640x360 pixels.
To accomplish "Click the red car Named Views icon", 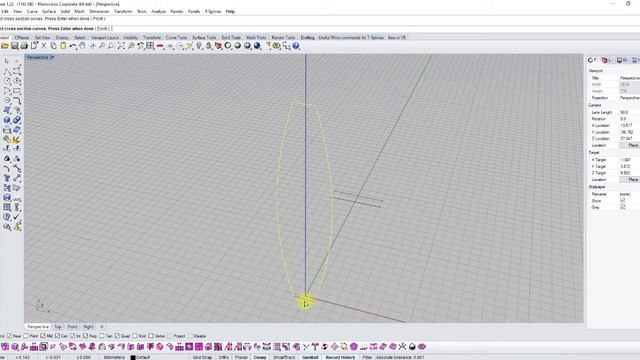I will (x=160, y=46).
